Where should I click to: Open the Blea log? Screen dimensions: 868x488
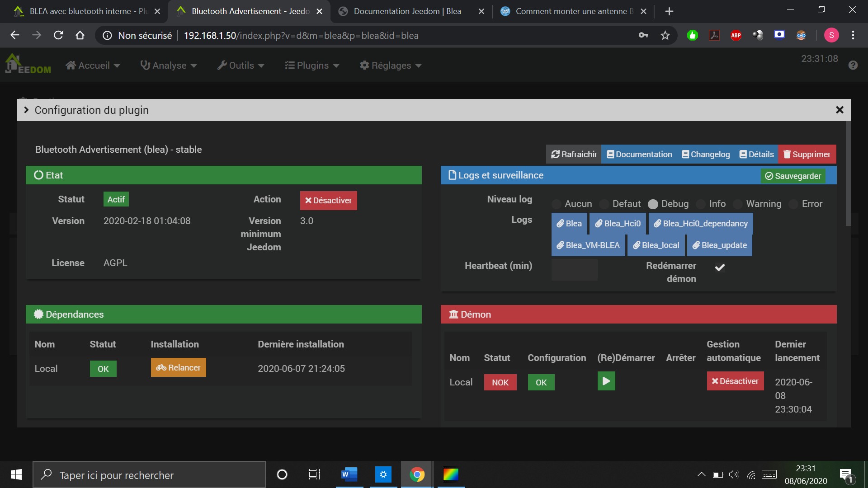(569, 224)
